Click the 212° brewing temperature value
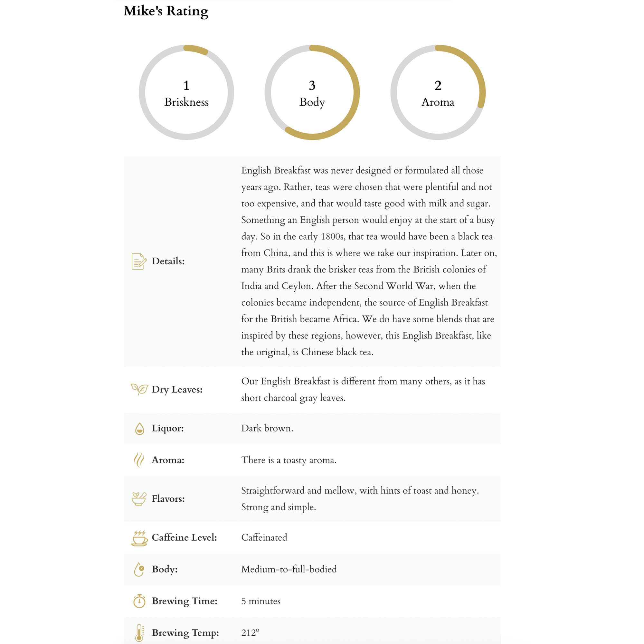644x644 pixels. [250, 633]
